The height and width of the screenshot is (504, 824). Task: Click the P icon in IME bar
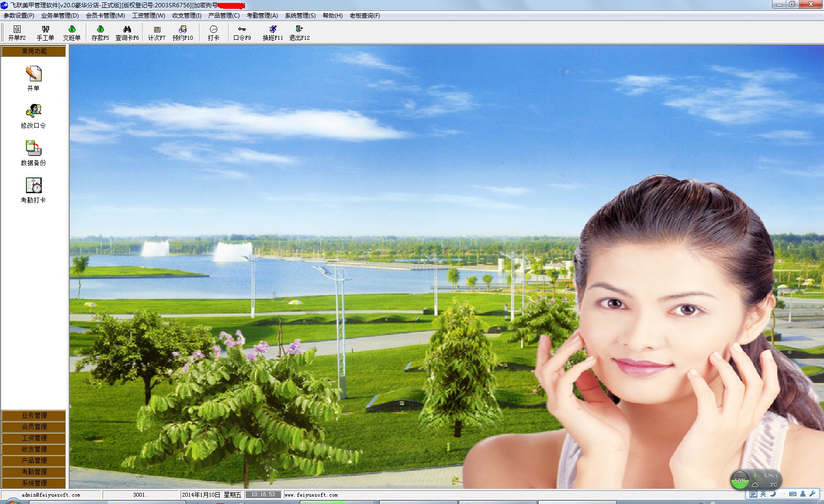tap(753, 494)
